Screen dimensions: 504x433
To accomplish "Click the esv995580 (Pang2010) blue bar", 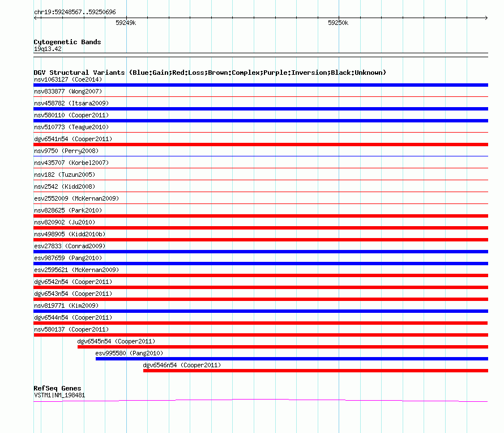I will 292,359.
